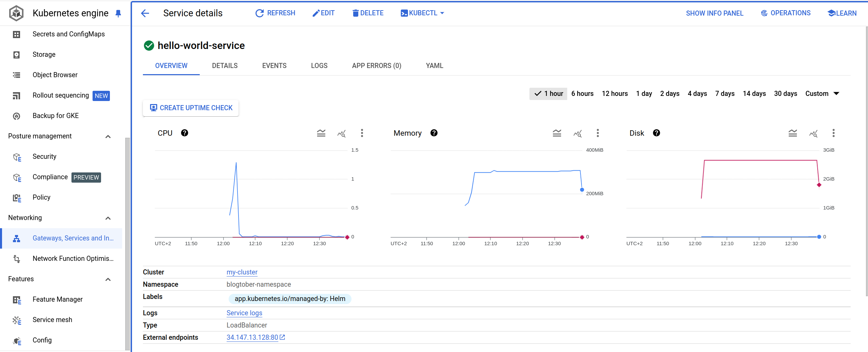
Task: Click the LEARN button
Action: [842, 13]
